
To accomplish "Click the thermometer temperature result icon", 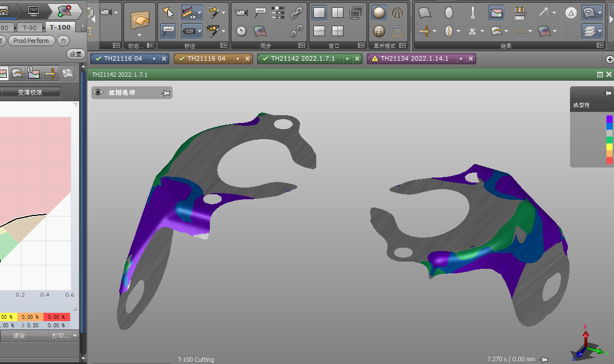I will (x=473, y=13).
